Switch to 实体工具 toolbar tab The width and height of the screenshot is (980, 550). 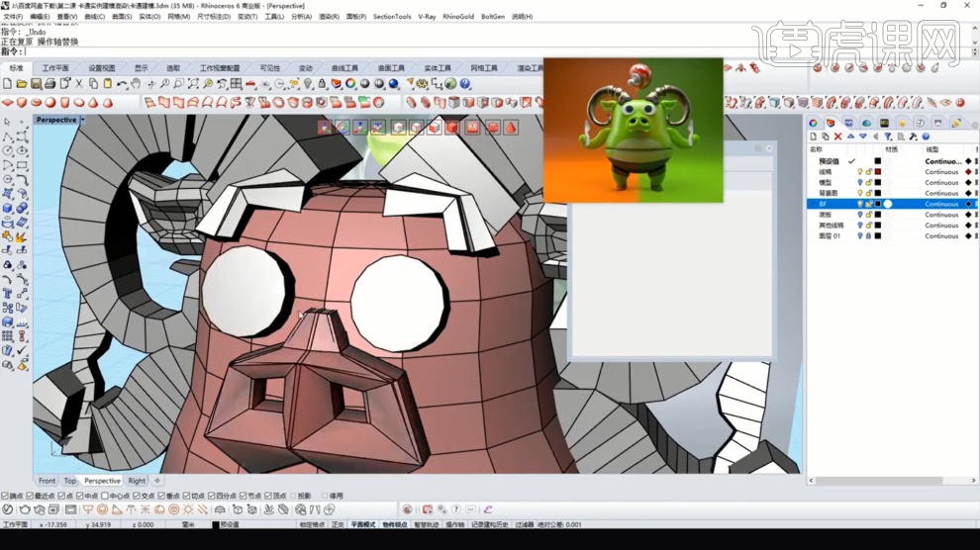[437, 68]
